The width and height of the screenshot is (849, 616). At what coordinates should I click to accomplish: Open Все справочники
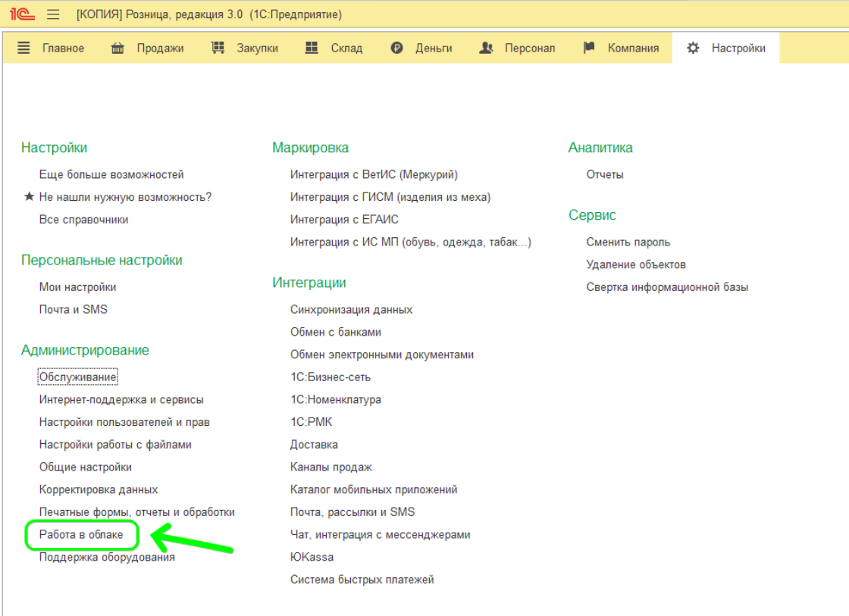point(83,220)
